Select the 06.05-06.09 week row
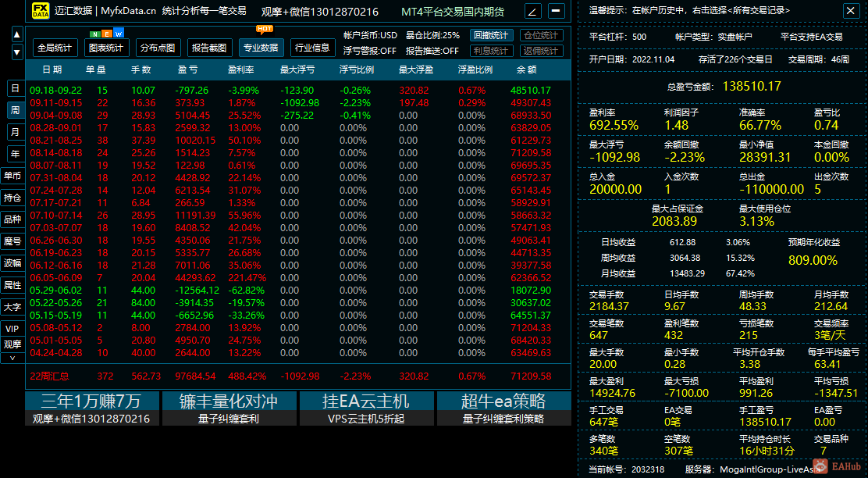 coord(298,278)
